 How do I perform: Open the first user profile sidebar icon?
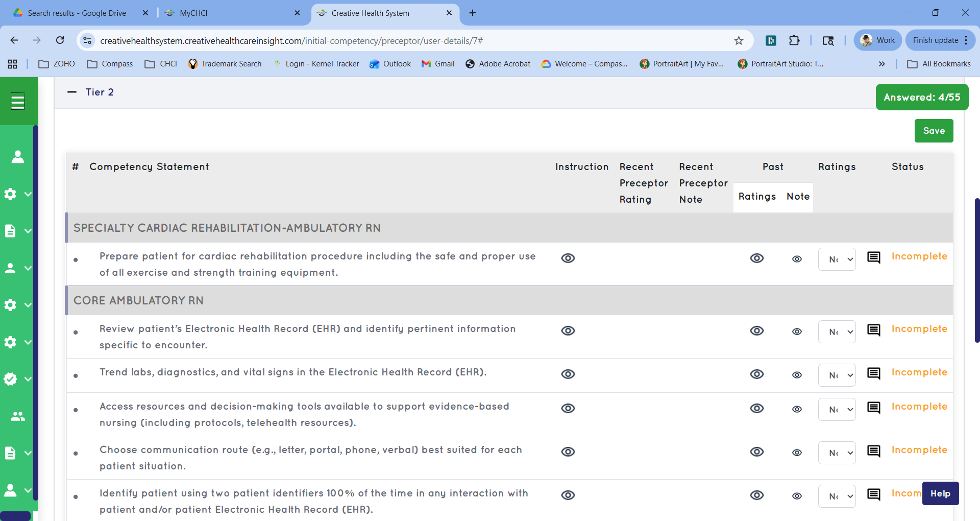pyautogui.click(x=18, y=157)
